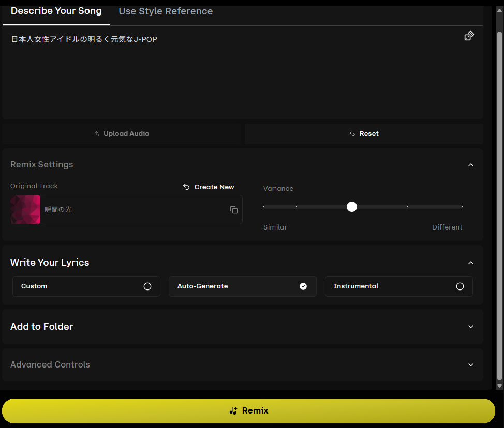Click the Similar label under Variance
This screenshot has width=504, height=428.
[x=275, y=227]
